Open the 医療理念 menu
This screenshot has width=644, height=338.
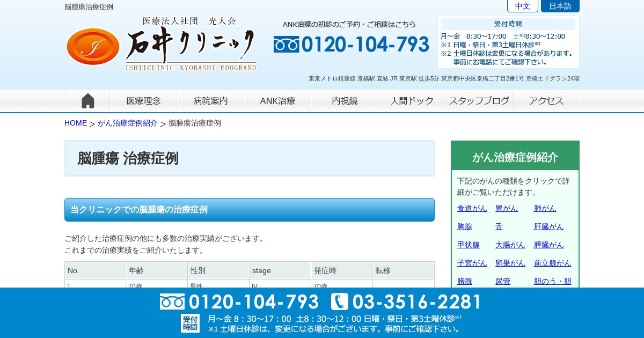tap(143, 101)
